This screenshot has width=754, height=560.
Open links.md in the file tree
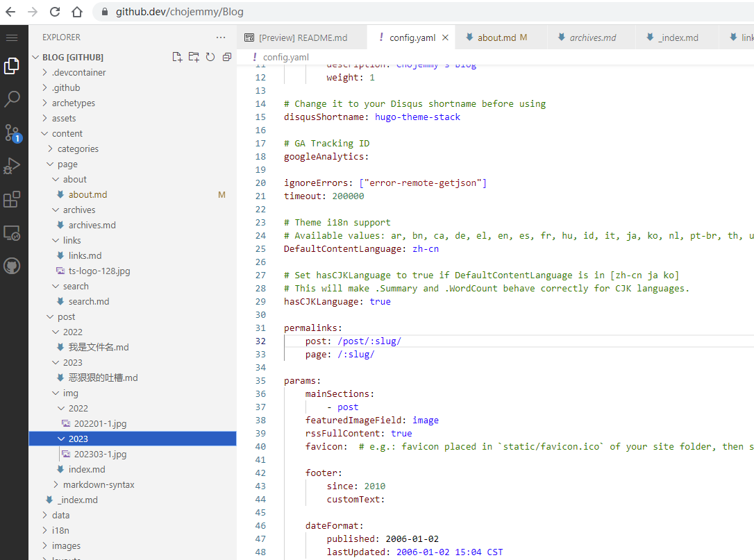(x=85, y=256)
